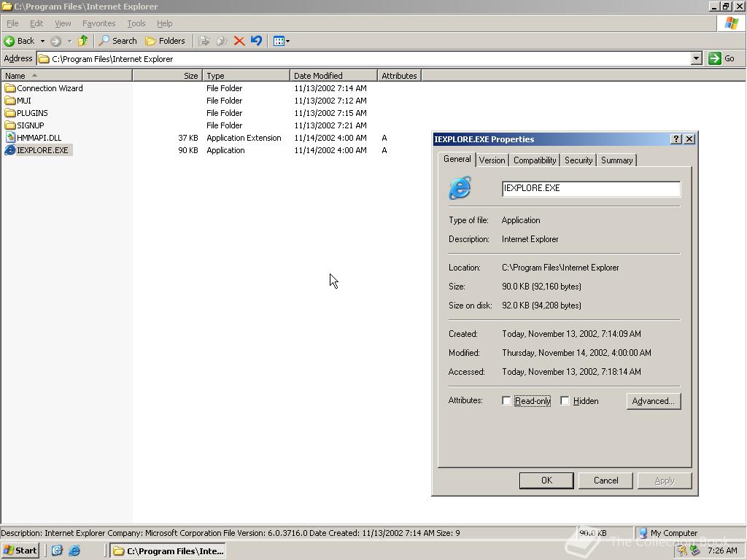Launch Outlook Express from Quick Launch
This screenshot has width=747, height=560.
pos(57,551)
